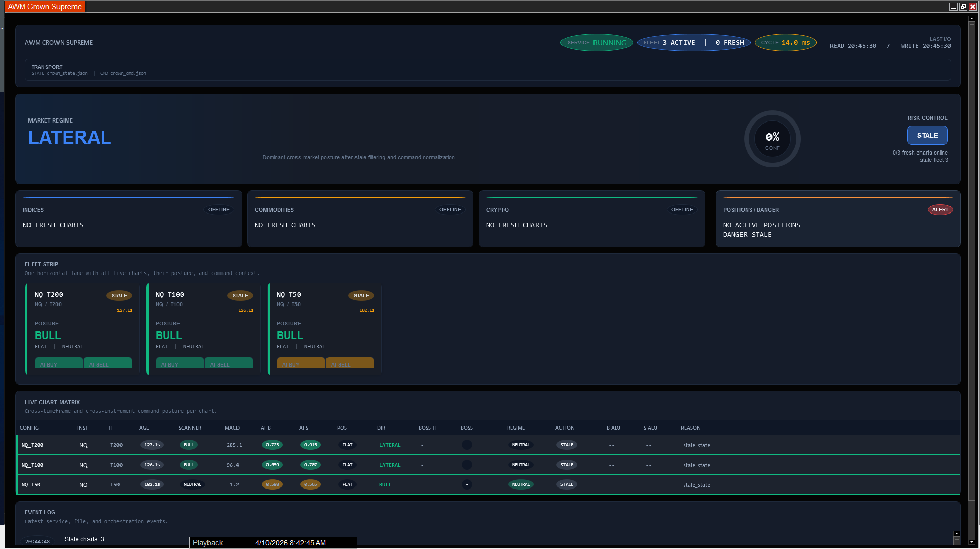This screenshot has height=549, width=980.
Task: Select the FLAT position pill in NQ_T200 row
Action: (x=347, y=445)
